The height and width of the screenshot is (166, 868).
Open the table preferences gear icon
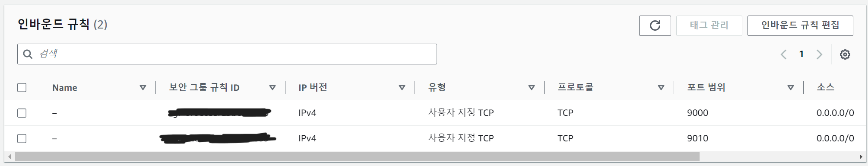[845, 54]
